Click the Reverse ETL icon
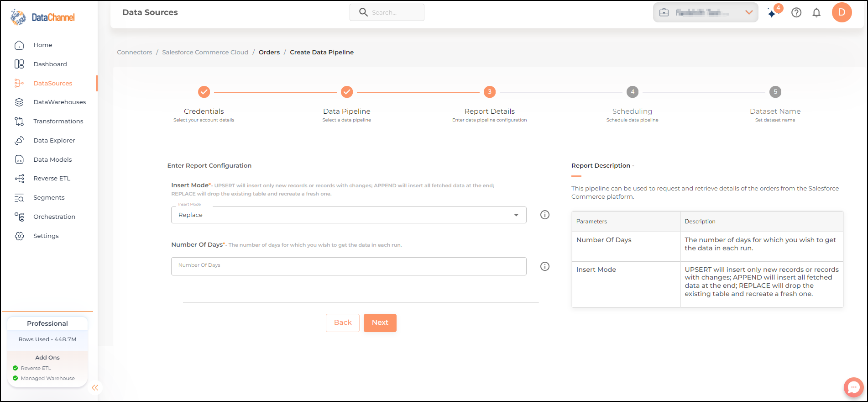 pyautogui.click(x=19, y=179)
